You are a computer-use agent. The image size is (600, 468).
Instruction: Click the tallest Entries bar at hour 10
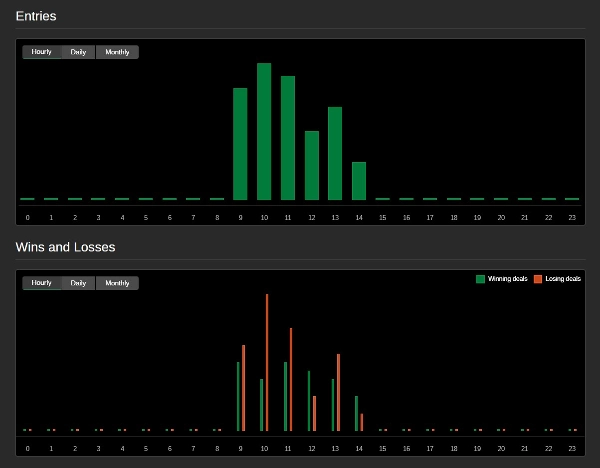coord(264,131)
